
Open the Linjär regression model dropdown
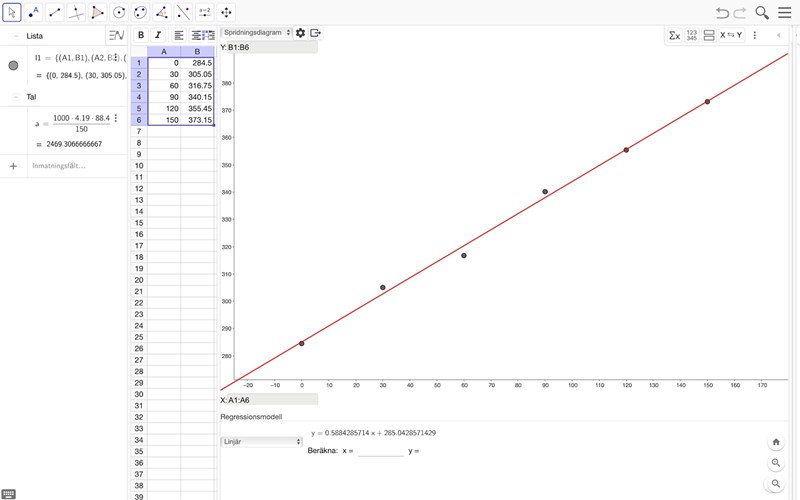tap(261, 441)
